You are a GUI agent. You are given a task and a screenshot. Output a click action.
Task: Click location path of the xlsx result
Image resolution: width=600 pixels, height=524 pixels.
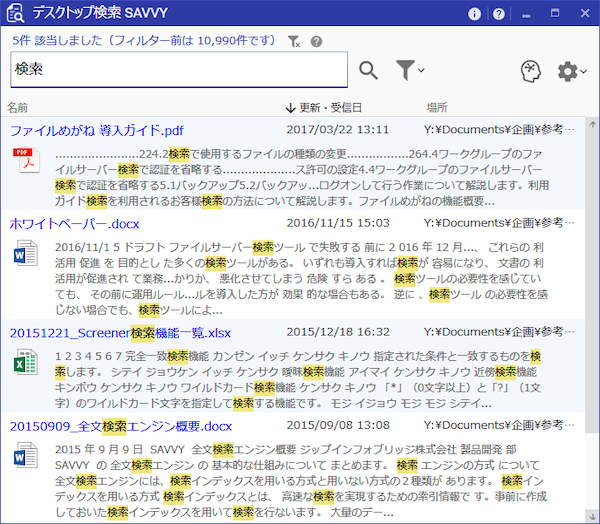coord(499,332)
